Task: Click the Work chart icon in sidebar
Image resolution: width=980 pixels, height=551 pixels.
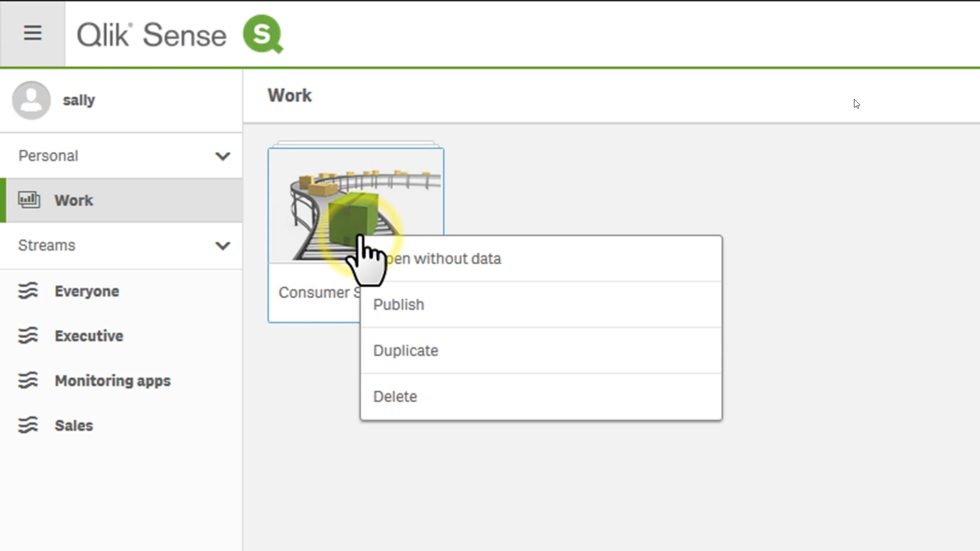Action: click(x=29, y=199)
